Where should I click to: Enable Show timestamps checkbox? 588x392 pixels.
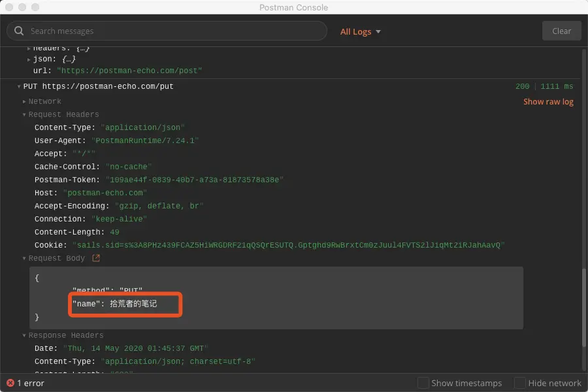point(423,383)
